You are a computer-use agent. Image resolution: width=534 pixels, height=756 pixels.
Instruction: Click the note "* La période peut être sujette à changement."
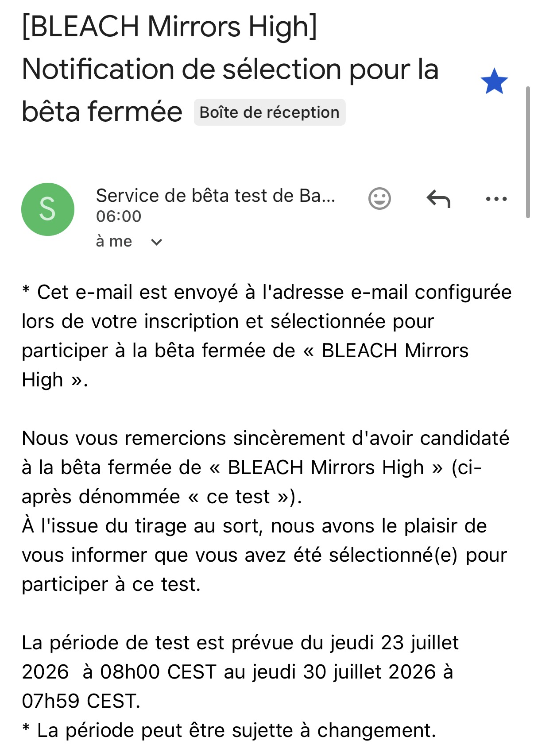coord(229,730)
